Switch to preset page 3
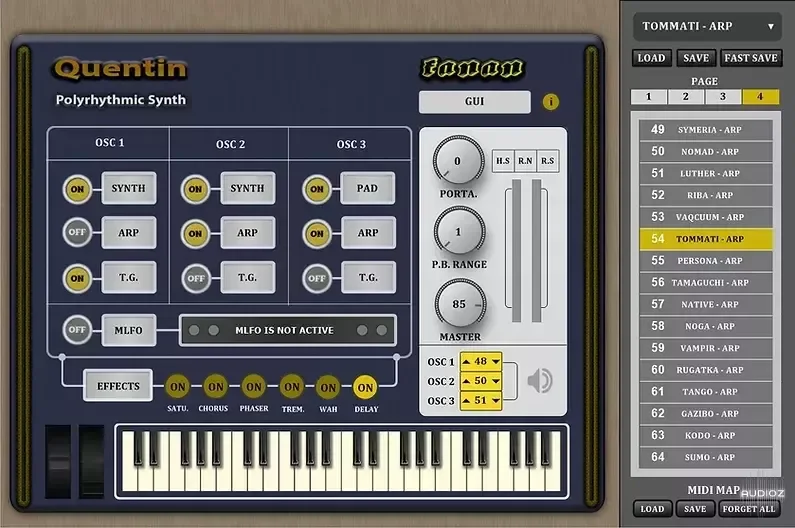Image resolution: width=795 pixels, height=528 pixels. pos(722,96)
